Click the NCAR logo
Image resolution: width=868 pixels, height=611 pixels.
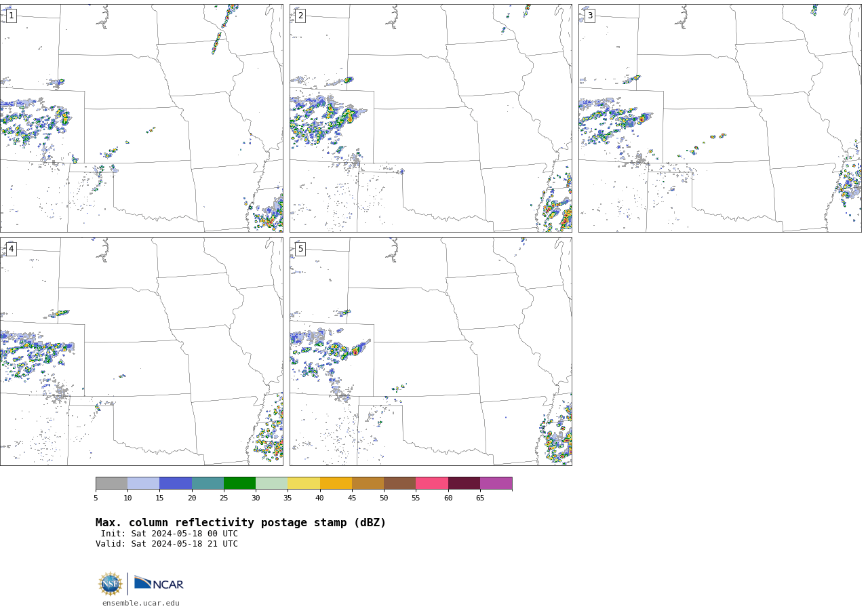[159, 583]
